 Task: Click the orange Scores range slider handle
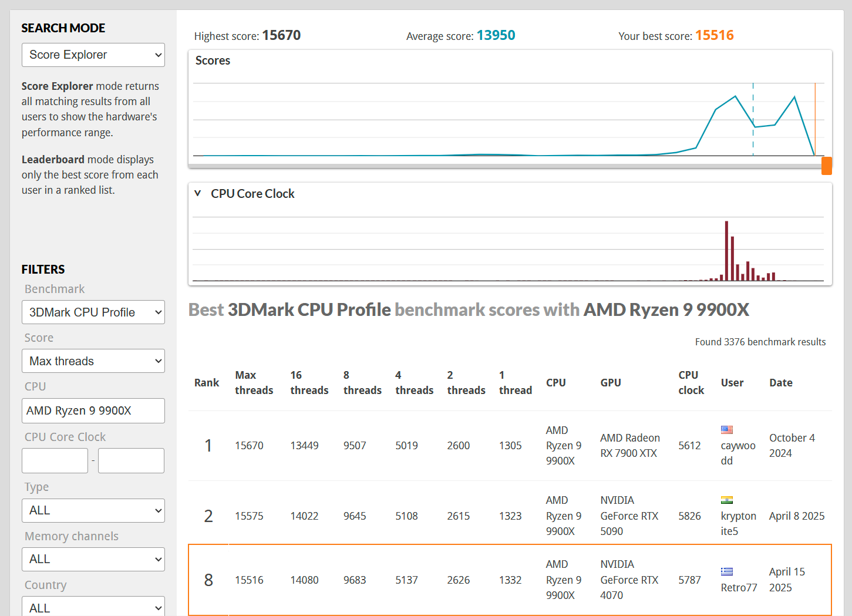click(826, 166)
